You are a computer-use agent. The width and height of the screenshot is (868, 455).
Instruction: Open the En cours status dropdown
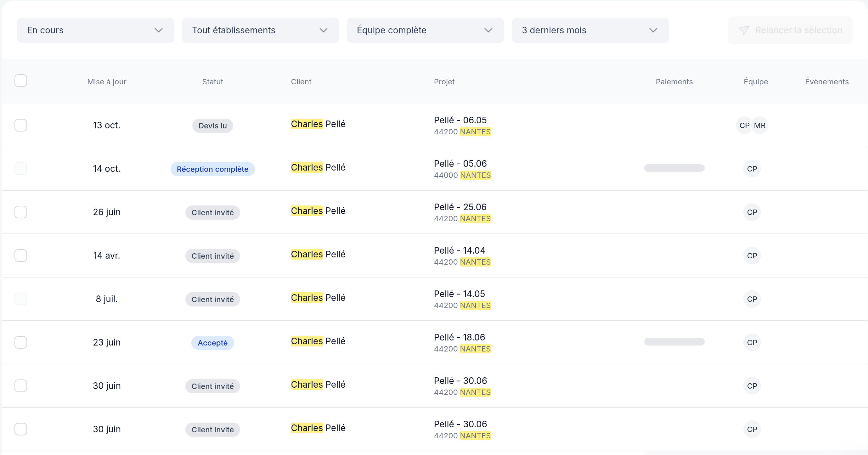[x=95, y=30]
